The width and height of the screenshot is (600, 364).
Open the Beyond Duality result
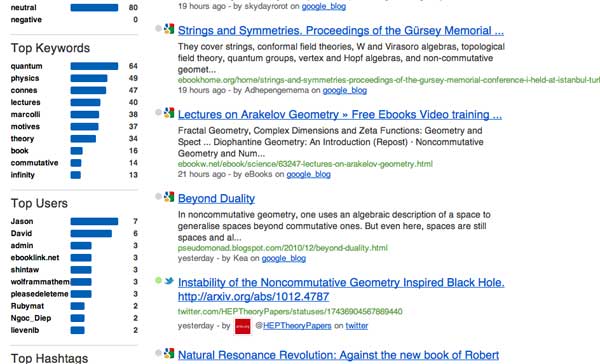coord(216,198)
